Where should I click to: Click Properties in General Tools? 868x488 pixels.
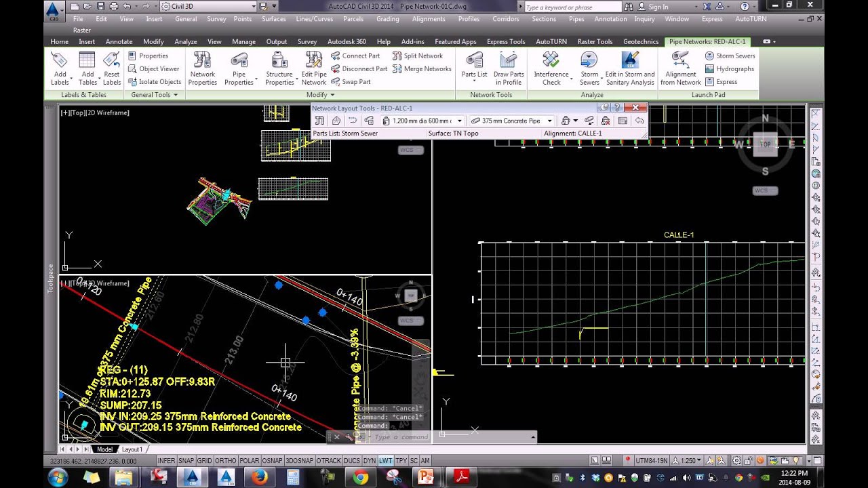coord(148,56)
